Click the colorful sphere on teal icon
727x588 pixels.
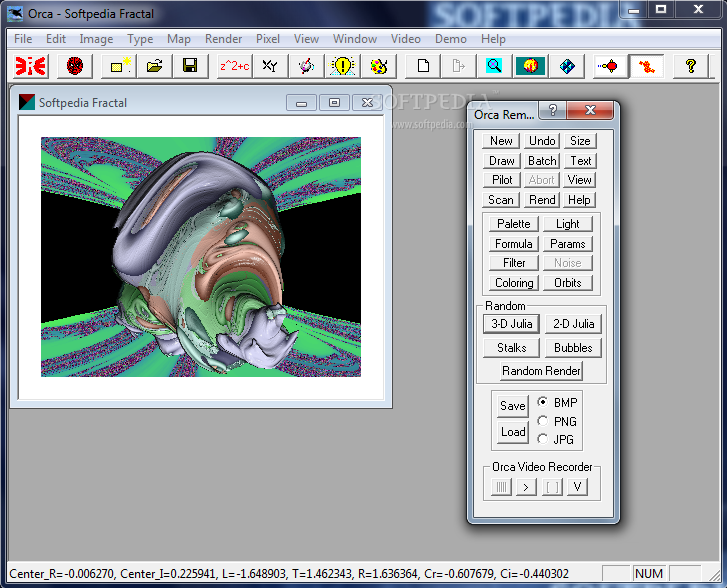click(530, 66)
